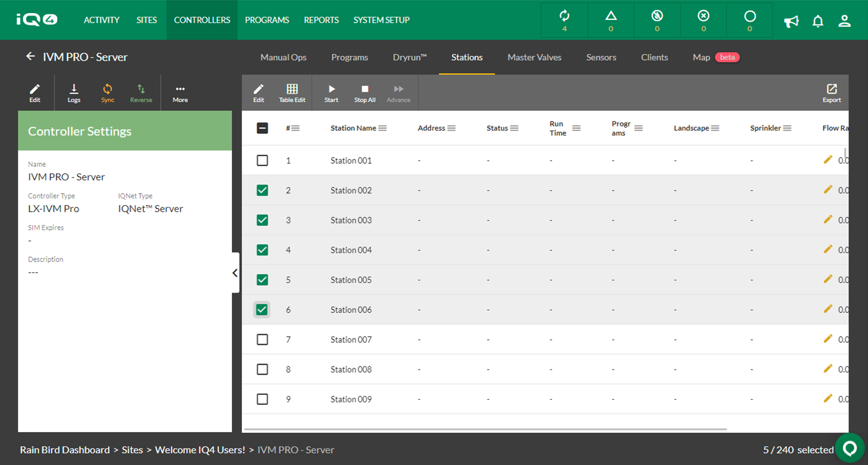Run Reverse sync
Viewport: 868px width, 465px height.
point(141,93)
